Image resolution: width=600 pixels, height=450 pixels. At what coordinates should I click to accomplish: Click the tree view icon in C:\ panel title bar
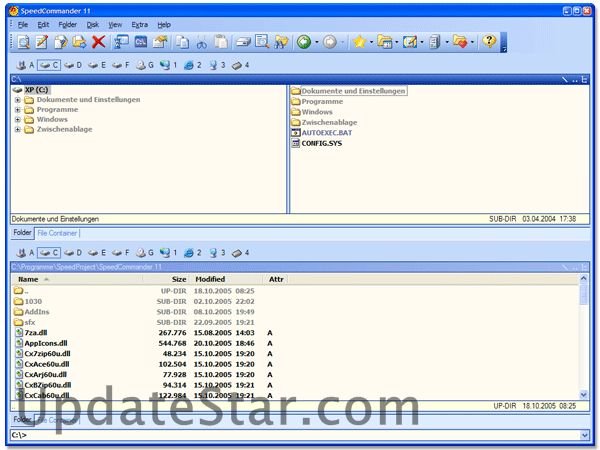584,80
